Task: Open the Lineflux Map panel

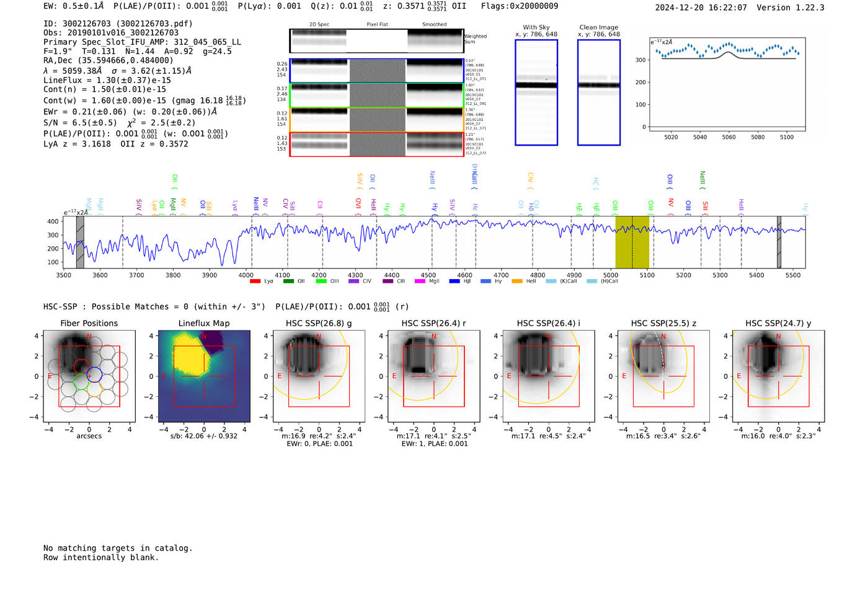Action: tap(204, 376)
